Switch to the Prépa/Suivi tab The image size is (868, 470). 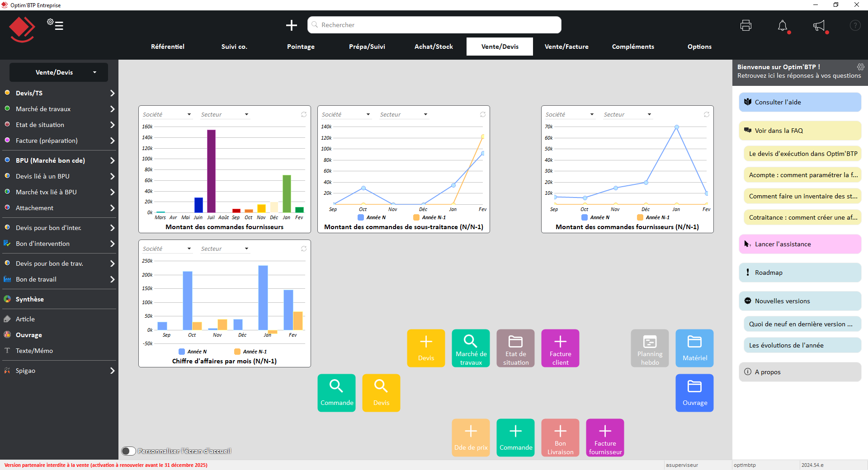coord(367,47)
